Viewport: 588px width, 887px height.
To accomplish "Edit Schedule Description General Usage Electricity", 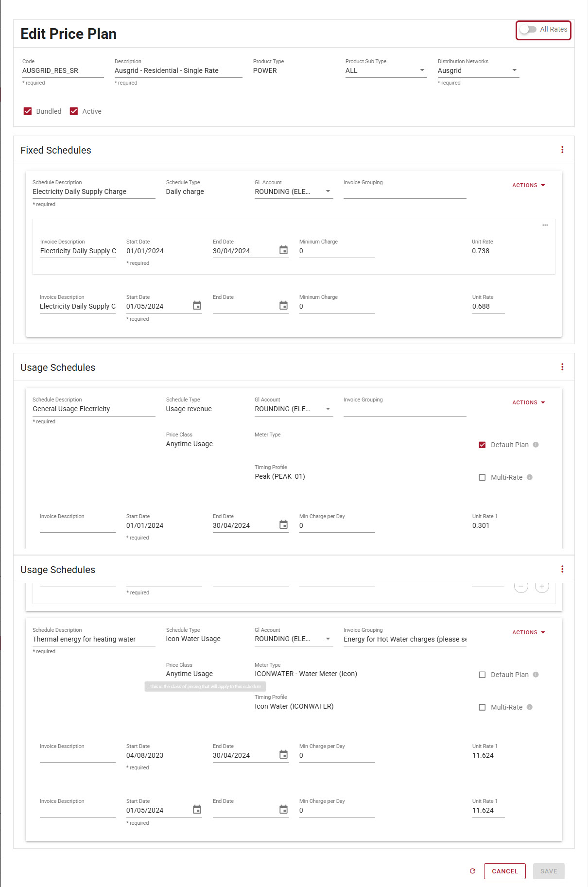I will [94, 409].
